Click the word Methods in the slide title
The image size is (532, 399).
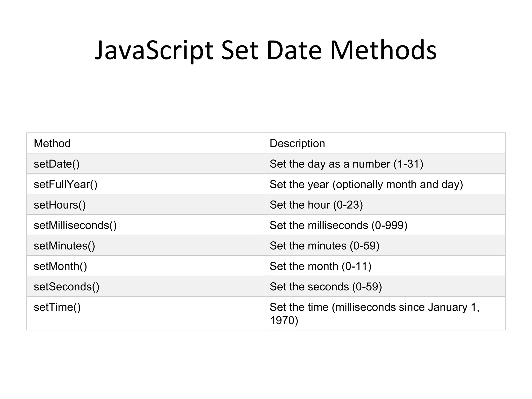tap(383, 50)
